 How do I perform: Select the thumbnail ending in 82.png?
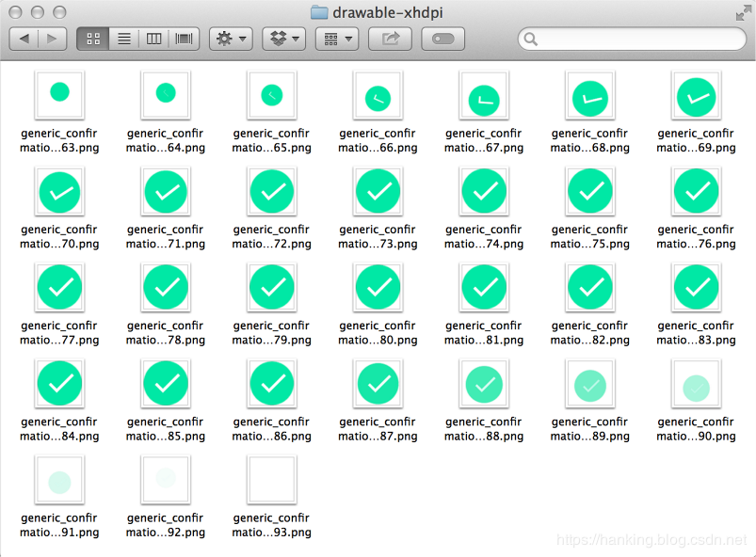coord(589,287)
